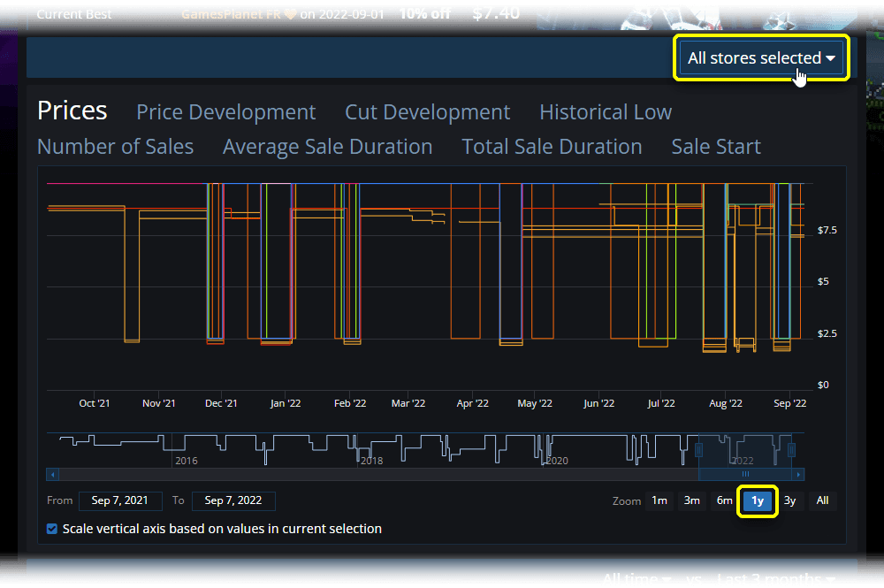Click the Jan '22 axis label
This screenshot has height=588, width=884.
pos(286,404)
